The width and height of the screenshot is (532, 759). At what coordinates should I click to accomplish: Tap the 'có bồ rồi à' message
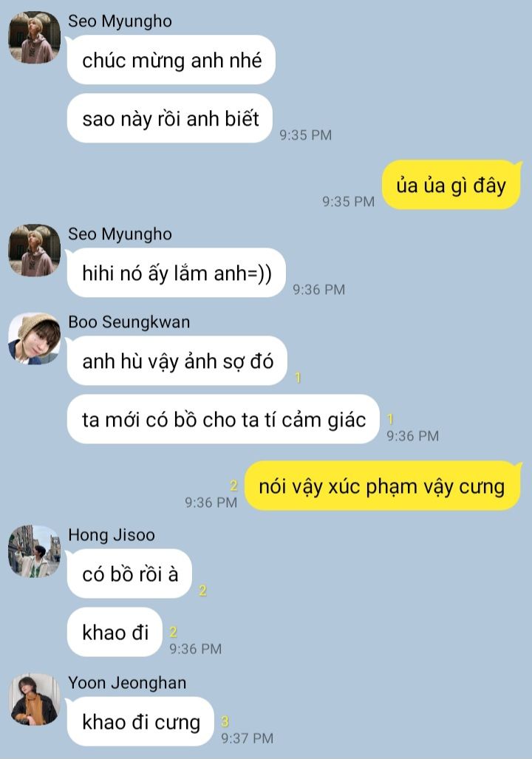pyautogui.click(x=129, y=574)
